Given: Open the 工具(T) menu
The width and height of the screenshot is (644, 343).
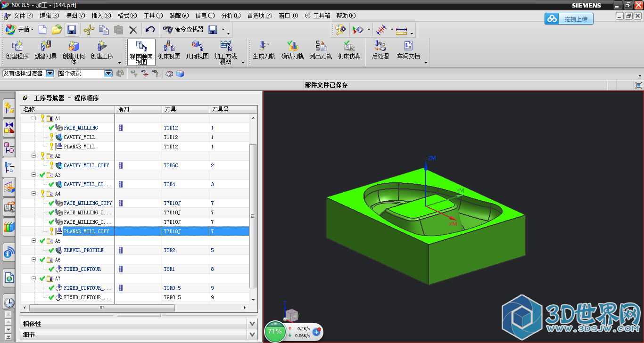Looking at the screenshot, I should tap(153, 16).
